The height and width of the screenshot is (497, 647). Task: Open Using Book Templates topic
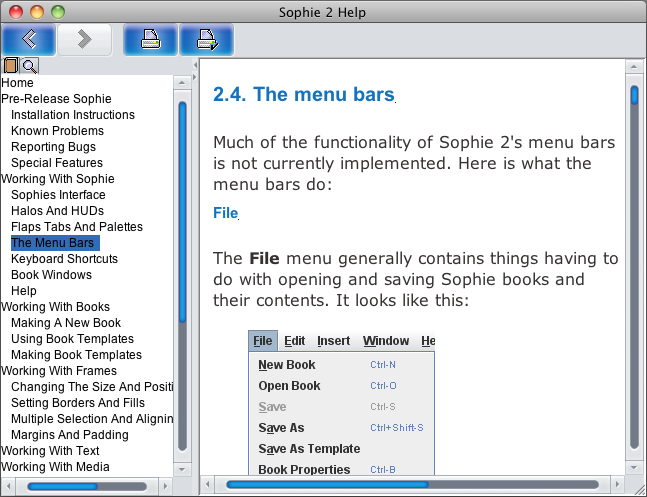[x=73, y=339]
